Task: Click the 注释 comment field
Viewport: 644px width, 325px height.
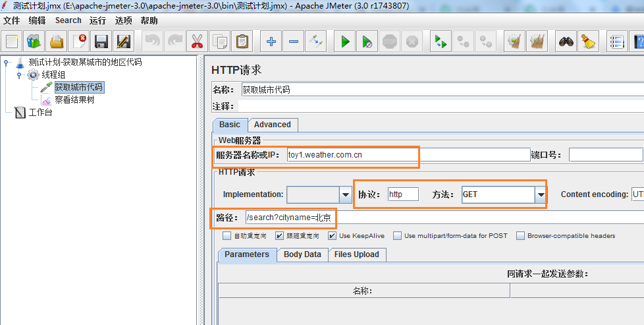Action: coord(441,106)
